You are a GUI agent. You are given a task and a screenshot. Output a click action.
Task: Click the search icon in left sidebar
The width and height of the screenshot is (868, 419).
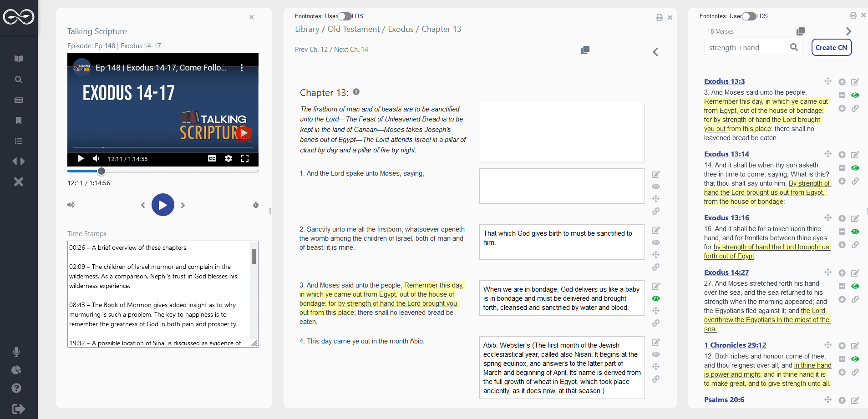pyautogui.click(x=19, y=80)
